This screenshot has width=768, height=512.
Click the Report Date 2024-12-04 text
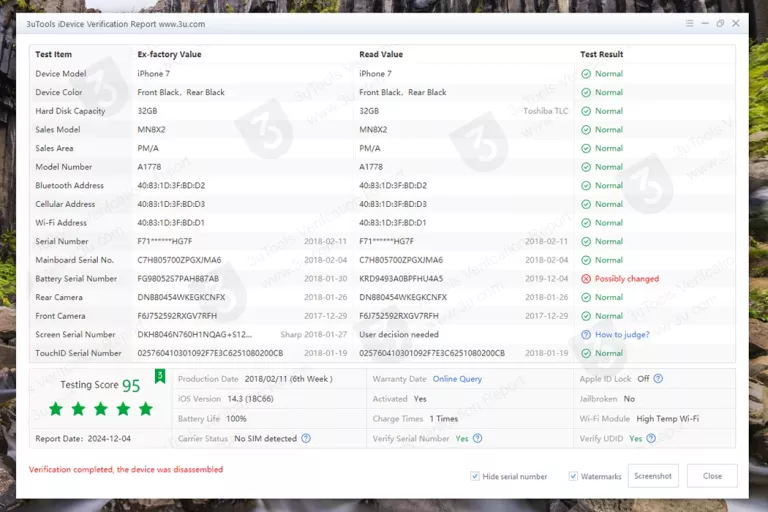pos(83,439)
